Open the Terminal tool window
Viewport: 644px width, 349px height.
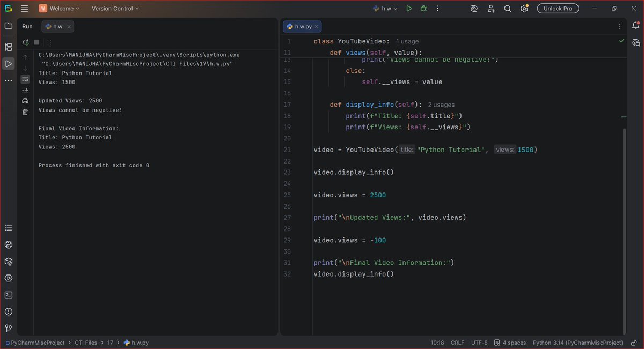(x=9, y=295)
